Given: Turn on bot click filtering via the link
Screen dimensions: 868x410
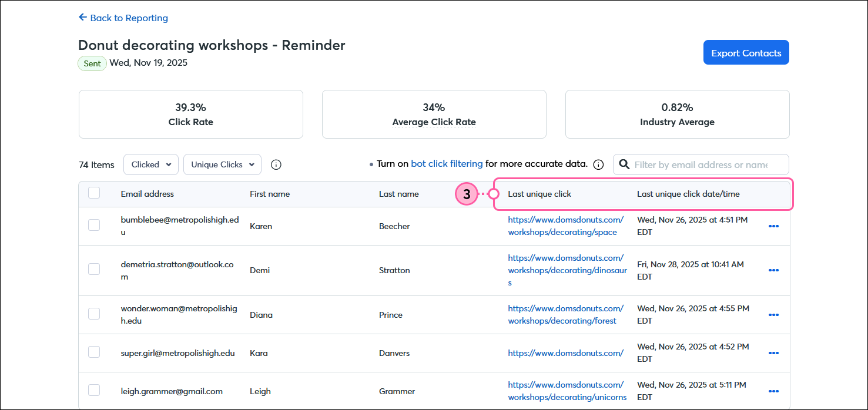Looking at the screenshot, I should coord(447,164).
